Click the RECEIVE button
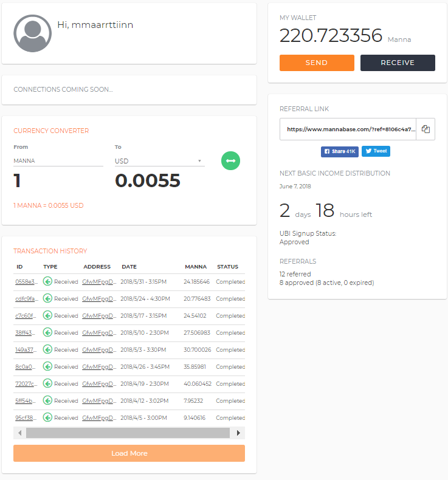Screen dimensions: 448x480 398,63
